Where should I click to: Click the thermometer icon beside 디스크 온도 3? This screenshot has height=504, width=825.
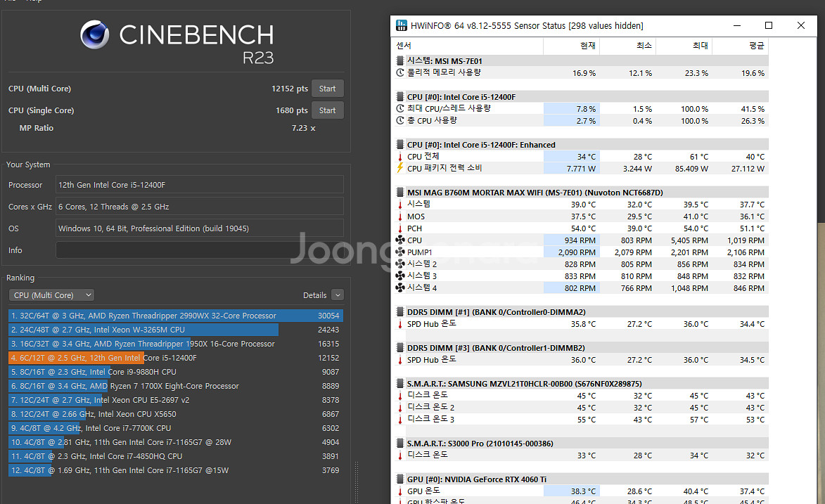click(x=400, y=420)
